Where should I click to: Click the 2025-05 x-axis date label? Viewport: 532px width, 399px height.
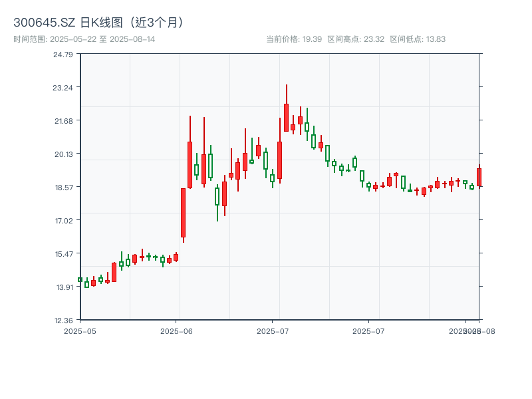[80, 331]
